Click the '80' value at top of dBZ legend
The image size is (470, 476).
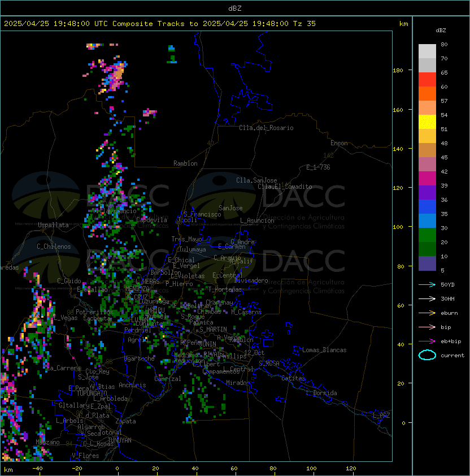(444, 44)
